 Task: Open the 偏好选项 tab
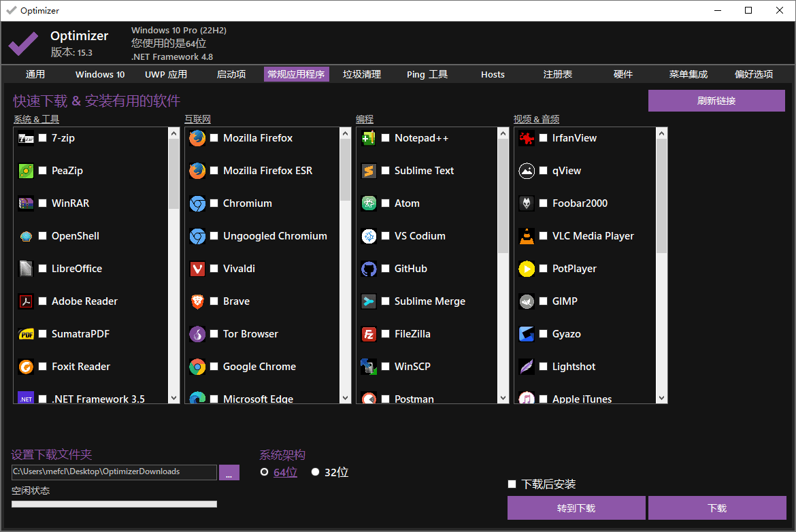point(754,74)
